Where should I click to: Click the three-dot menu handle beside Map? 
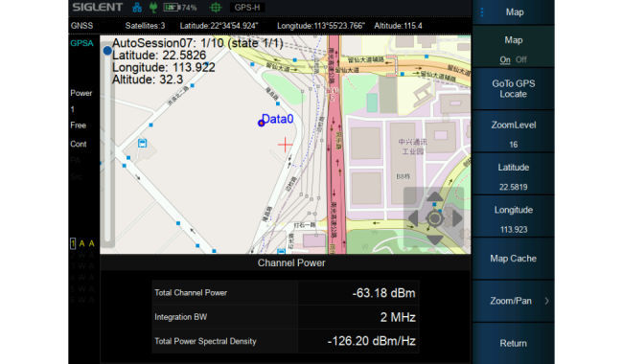[x=482, y=12]
